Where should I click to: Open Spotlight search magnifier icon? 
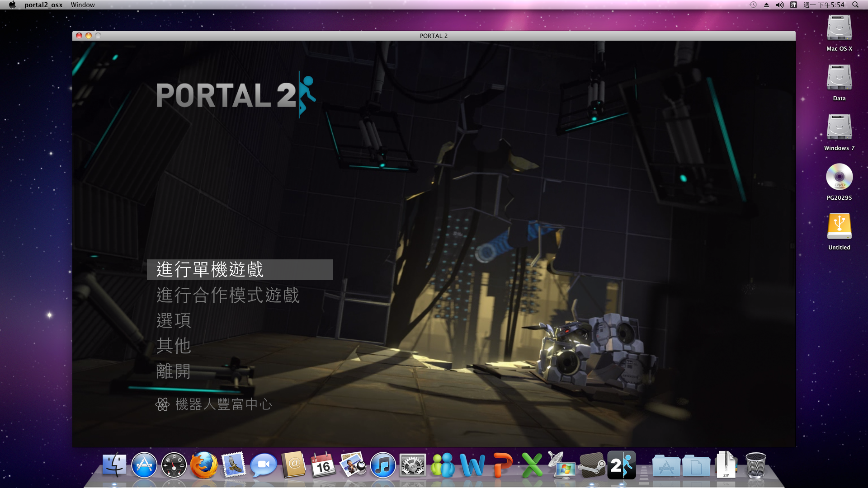point(855,5)
